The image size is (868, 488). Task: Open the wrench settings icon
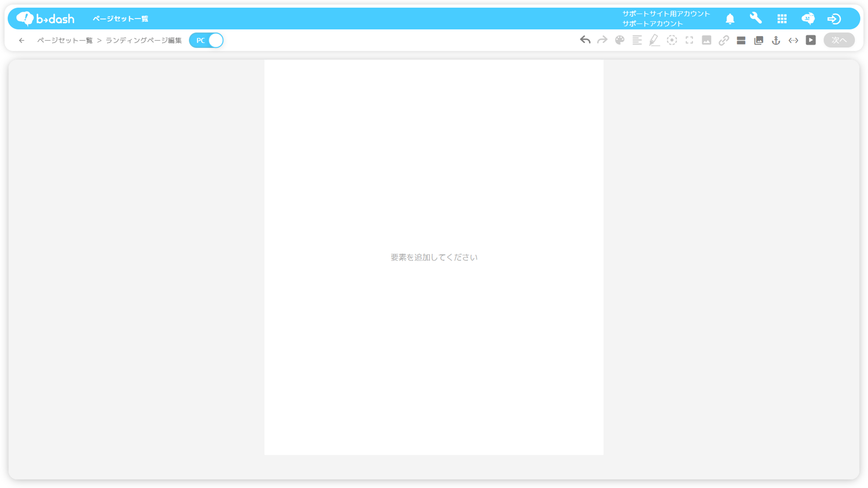coord(756,18)
